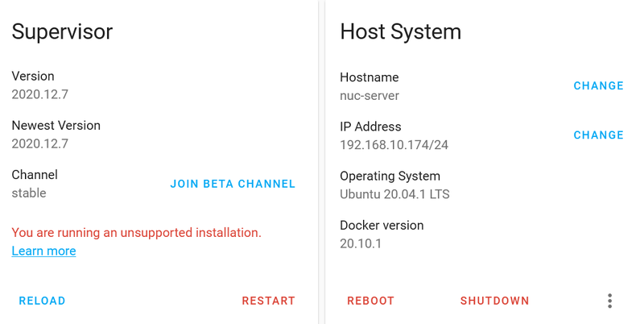Restart the Supervisor using the RESTART button
This screenshot has height=324, width=644.
click(268, 301)
